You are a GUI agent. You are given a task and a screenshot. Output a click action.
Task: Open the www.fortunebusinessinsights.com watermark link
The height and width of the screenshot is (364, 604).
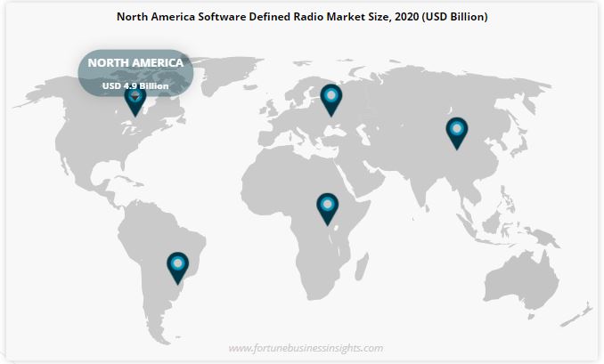click(x=306, y=348)
